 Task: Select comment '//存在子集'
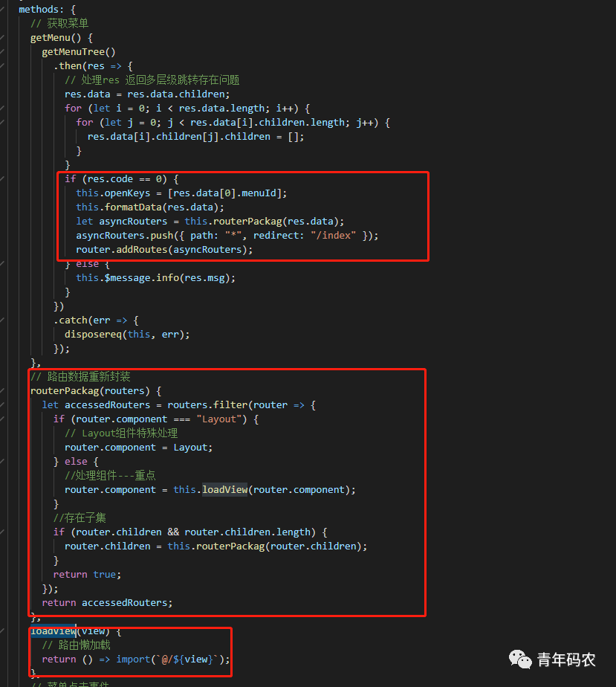(x=80, y=518)
